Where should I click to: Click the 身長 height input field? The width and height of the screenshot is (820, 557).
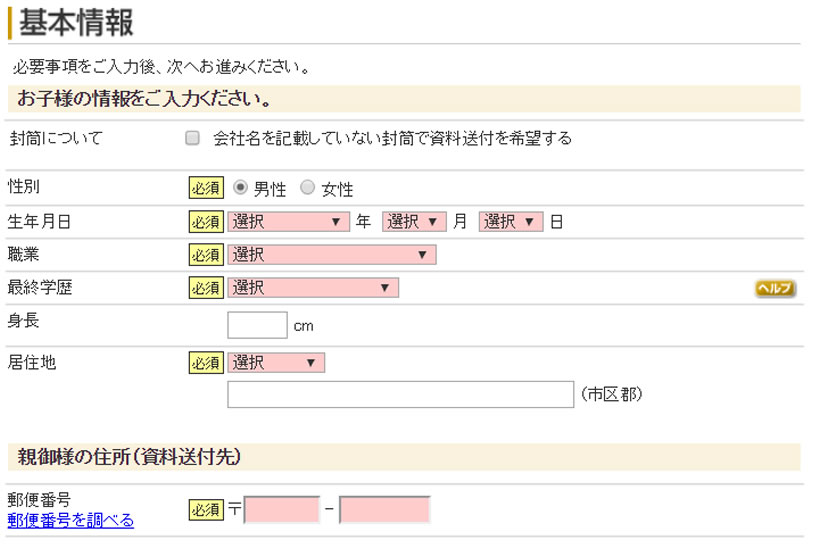[257, 325]
